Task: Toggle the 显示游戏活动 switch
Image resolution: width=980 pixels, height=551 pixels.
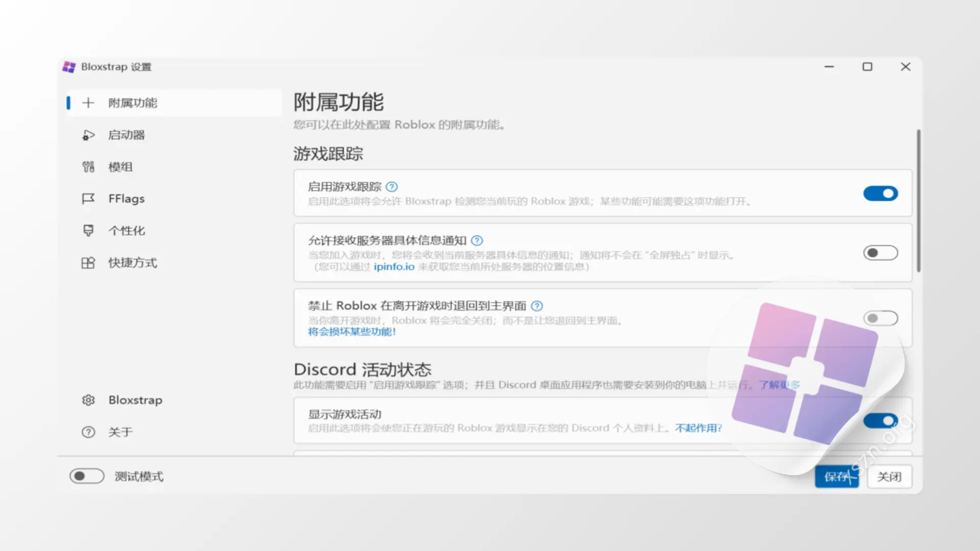Action: click(x=880, y=420)
